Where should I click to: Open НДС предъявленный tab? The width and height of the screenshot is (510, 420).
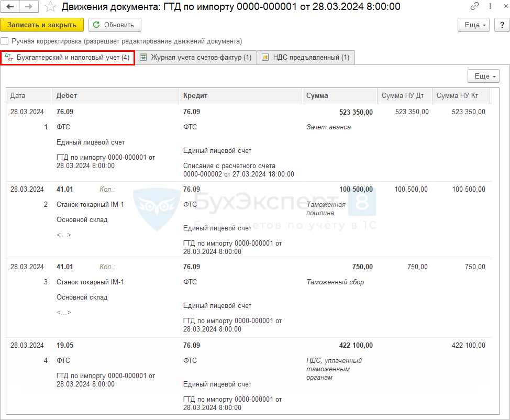click(x=306, y=58)
